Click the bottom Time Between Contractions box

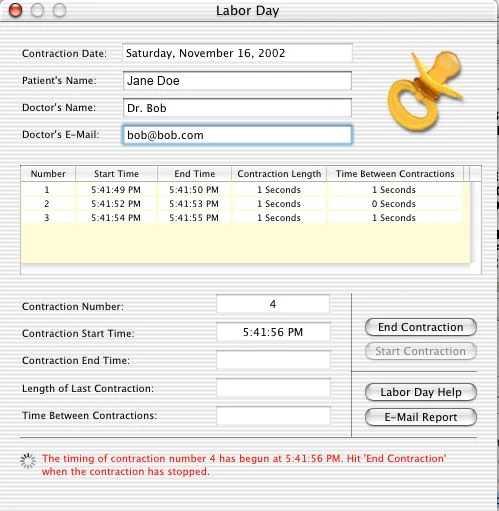coord(273,416)
